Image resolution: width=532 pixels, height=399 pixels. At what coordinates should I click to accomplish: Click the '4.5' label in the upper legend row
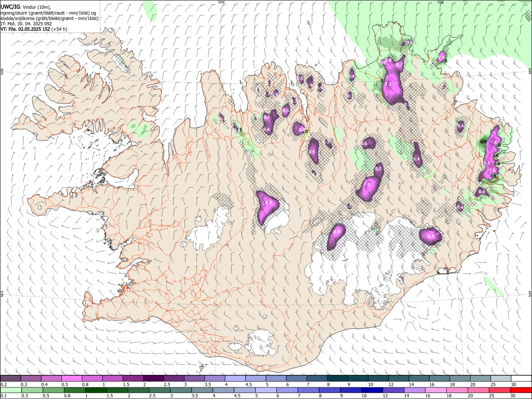tap(249, 384)
